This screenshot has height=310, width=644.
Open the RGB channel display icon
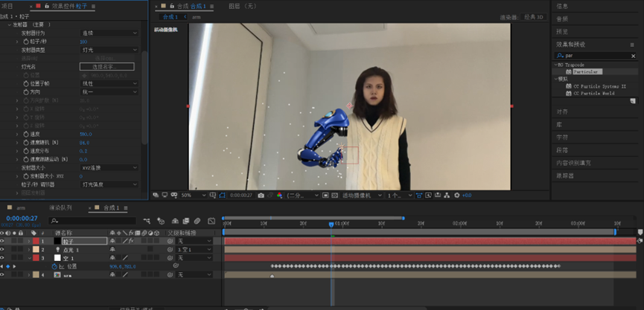(280, 196)
